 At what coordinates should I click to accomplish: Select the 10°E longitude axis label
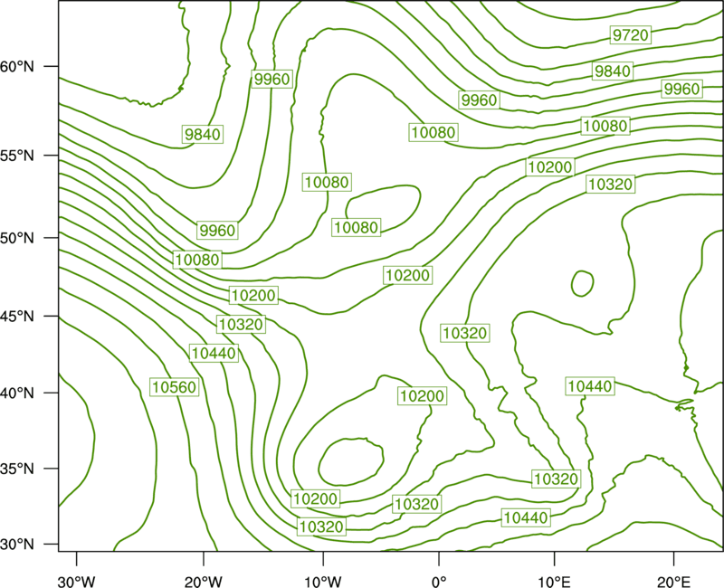point(554,582)
